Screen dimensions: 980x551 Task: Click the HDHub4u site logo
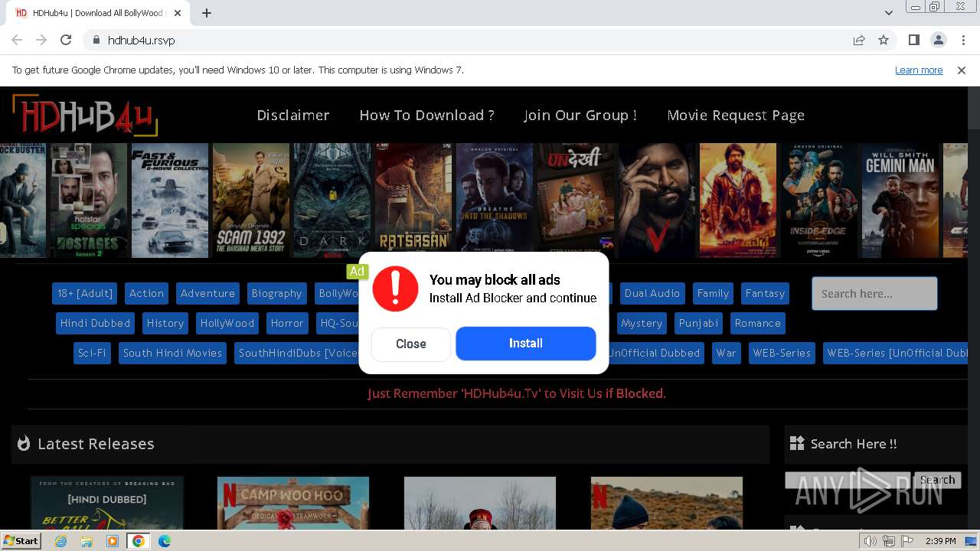coord(84,115)
